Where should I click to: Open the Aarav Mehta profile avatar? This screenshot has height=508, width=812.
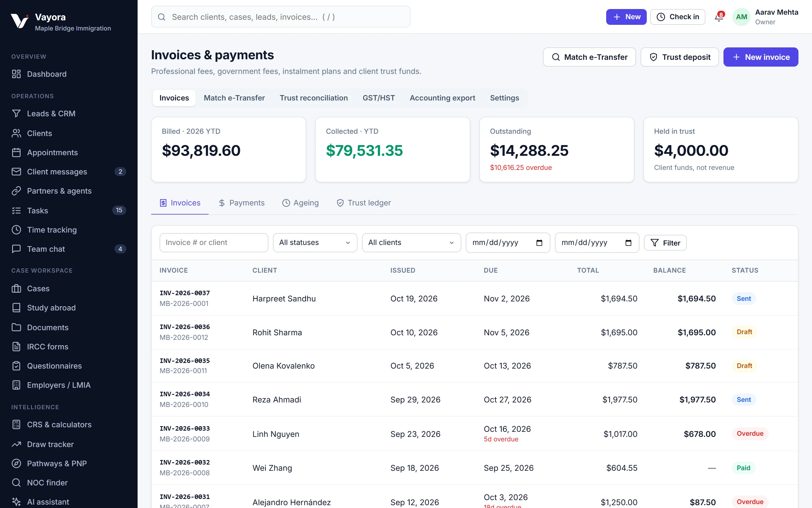(x=741, y=17)
